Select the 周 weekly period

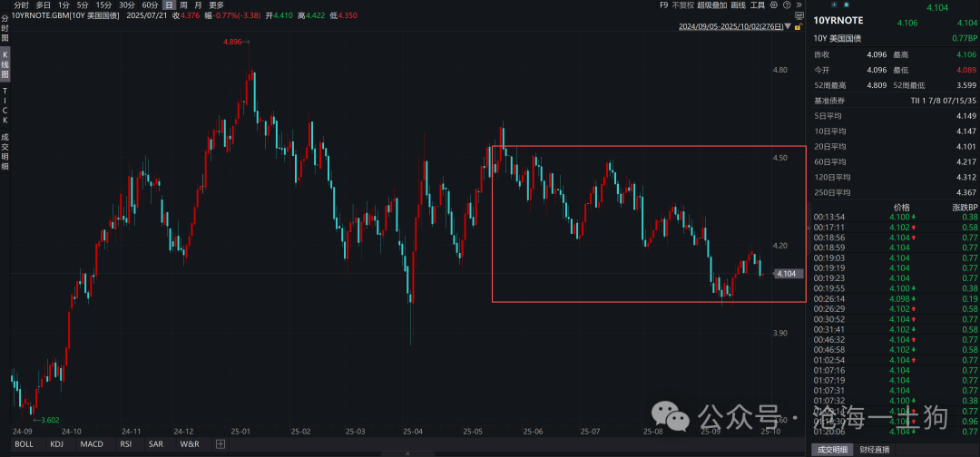pyautogui.click(x=183, y=5)
